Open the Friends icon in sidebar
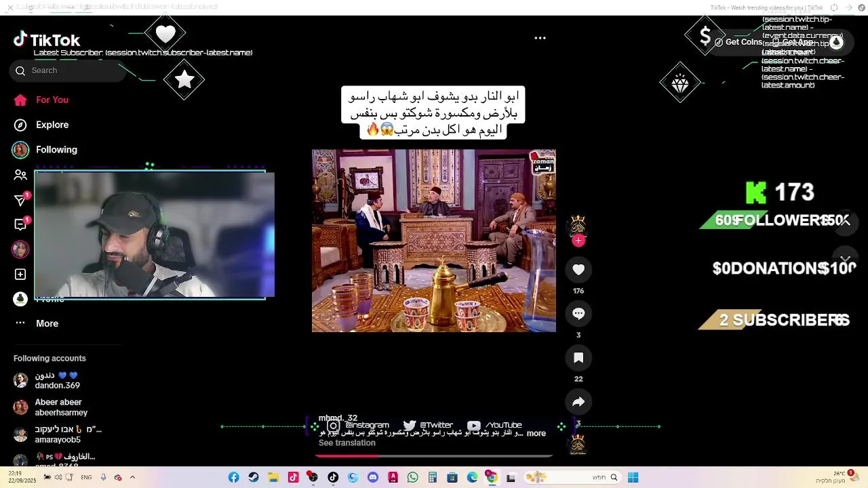The width and height of the screenshot is (868, 488). tap(20, 175)
